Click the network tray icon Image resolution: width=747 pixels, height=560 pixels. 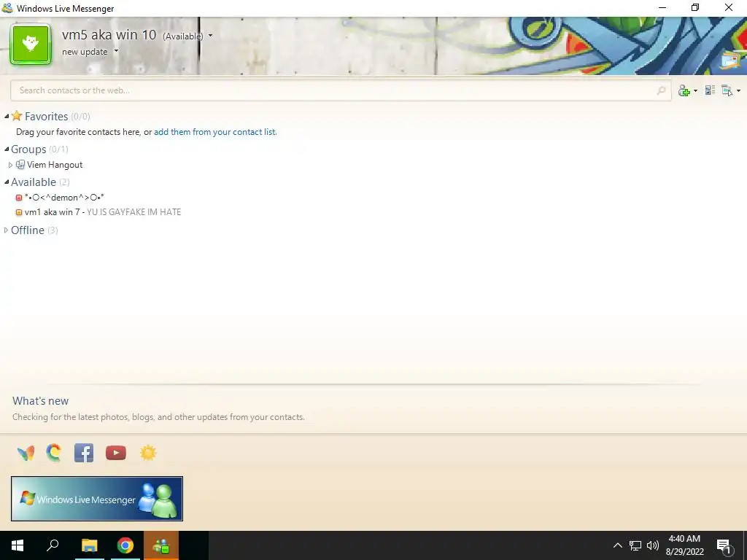635,545
